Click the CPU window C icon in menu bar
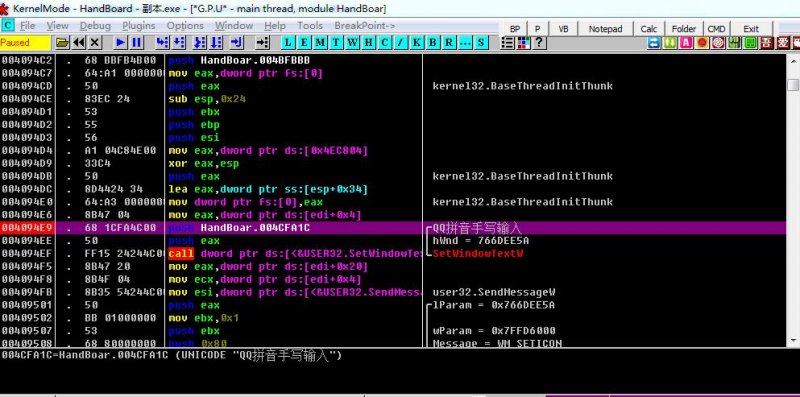Screen dimensions: 800x397 (8, 26)
